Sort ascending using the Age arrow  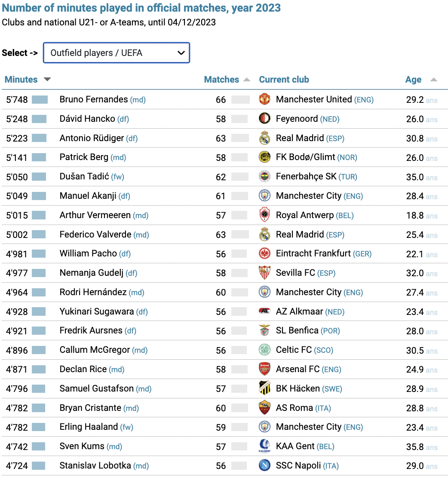pos(433,80)
